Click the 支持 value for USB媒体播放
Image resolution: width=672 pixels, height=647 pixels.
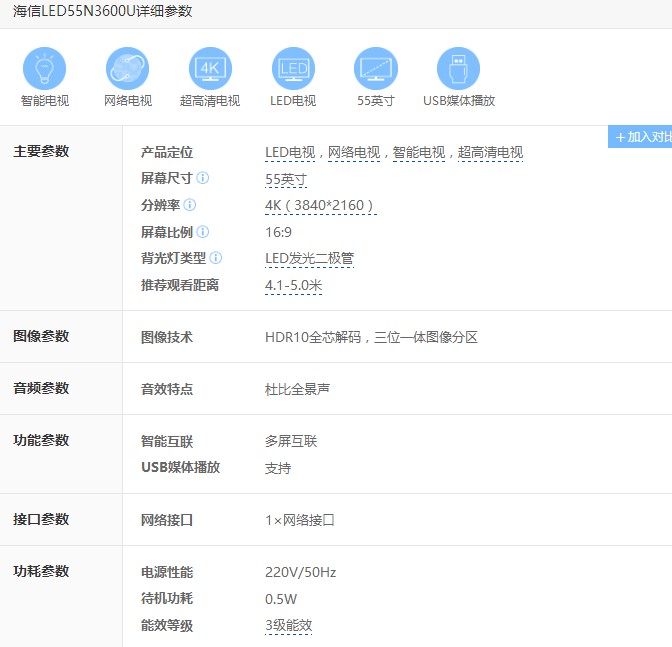pyautogui.click(x=278, y=468)
